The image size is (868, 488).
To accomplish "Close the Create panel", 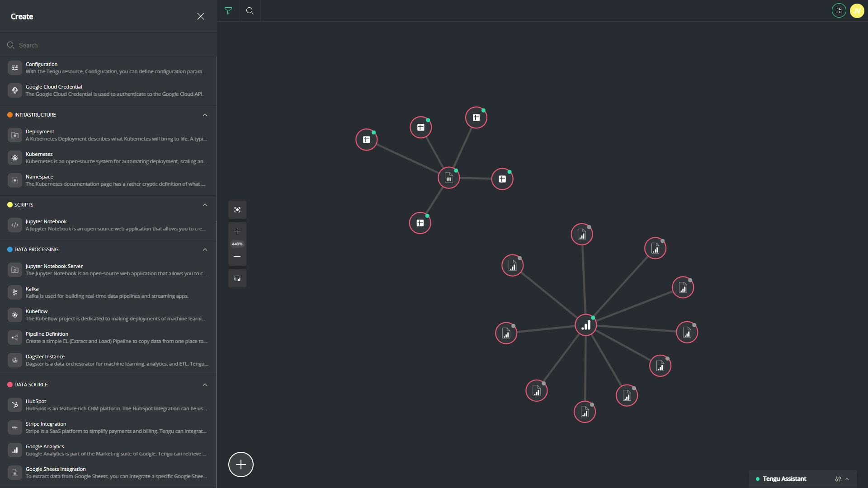I will 201,16.
